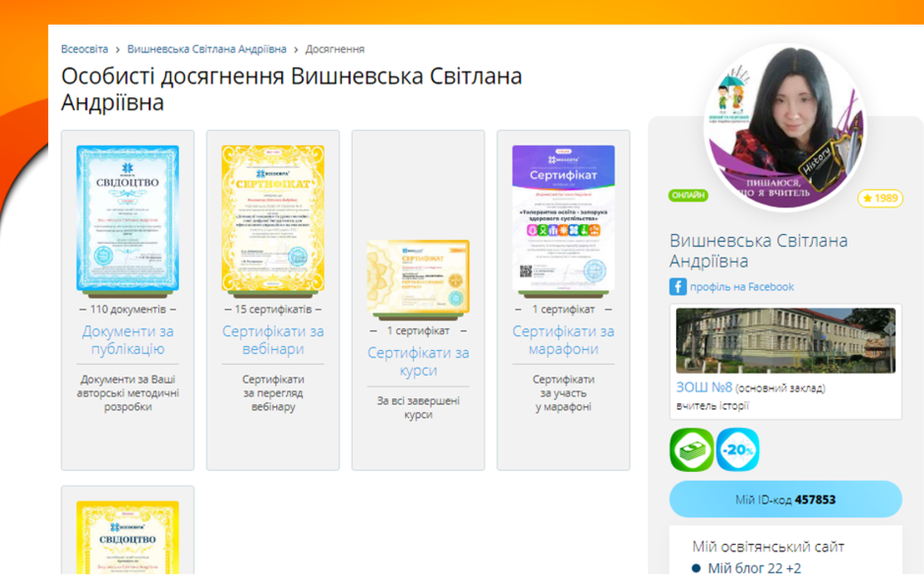Click the green money badge icon

pos(692,449)
